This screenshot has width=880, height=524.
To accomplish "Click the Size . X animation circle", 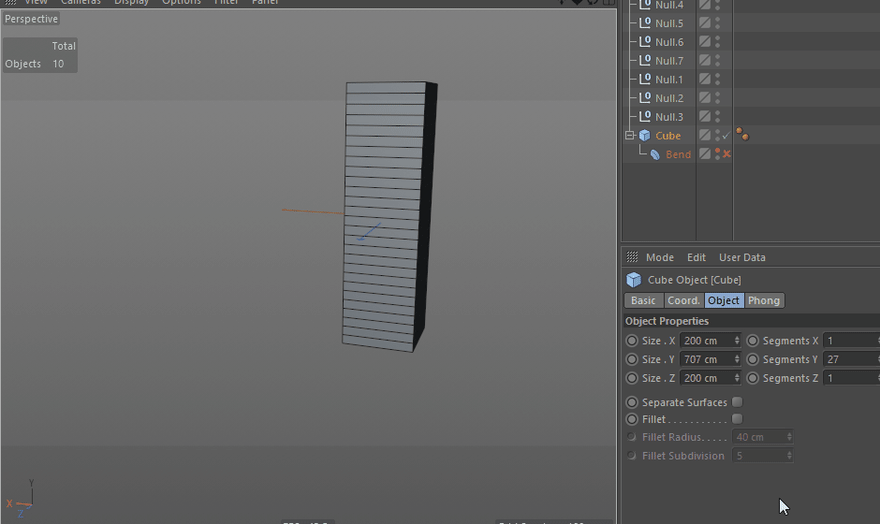I will coord(632,341).
